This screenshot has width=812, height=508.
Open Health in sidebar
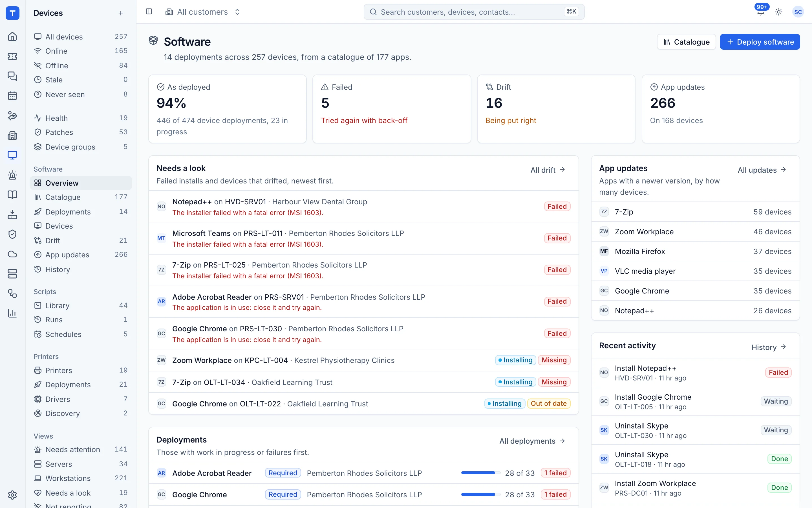pos(81,118)
